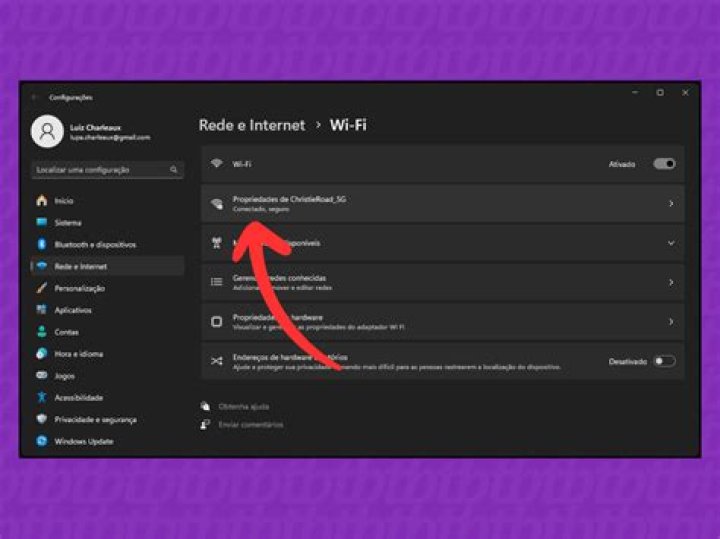Viewport: 720px width, 539px height.
Task: Click the Contas person icon
Action: click(41, 332)
